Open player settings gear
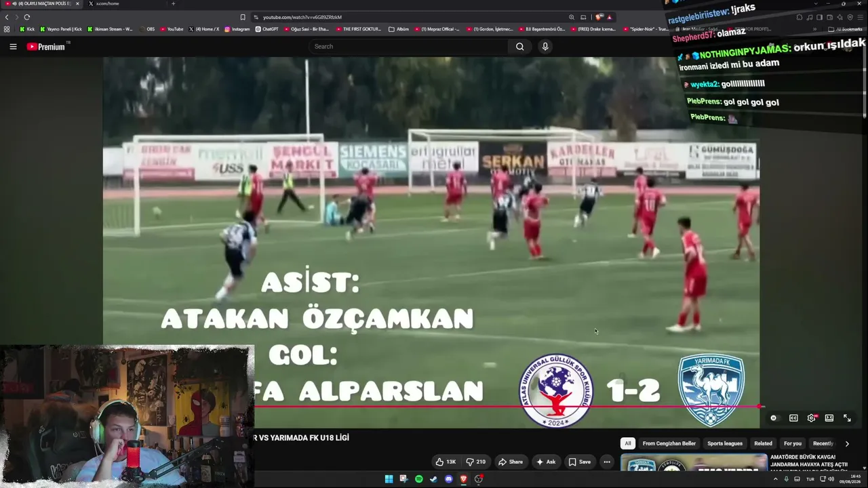The image size is (868, 488). 811,418
